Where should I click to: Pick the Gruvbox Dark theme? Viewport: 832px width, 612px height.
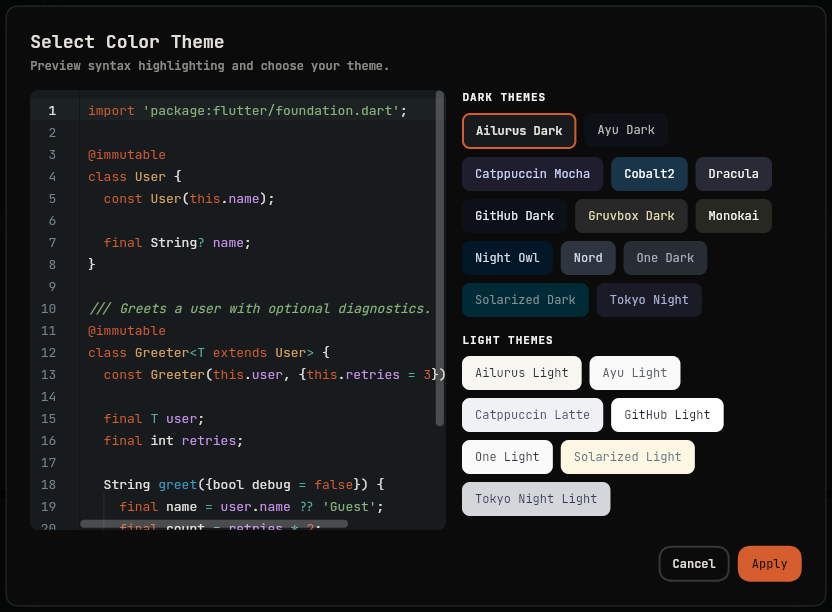(631, 216)
